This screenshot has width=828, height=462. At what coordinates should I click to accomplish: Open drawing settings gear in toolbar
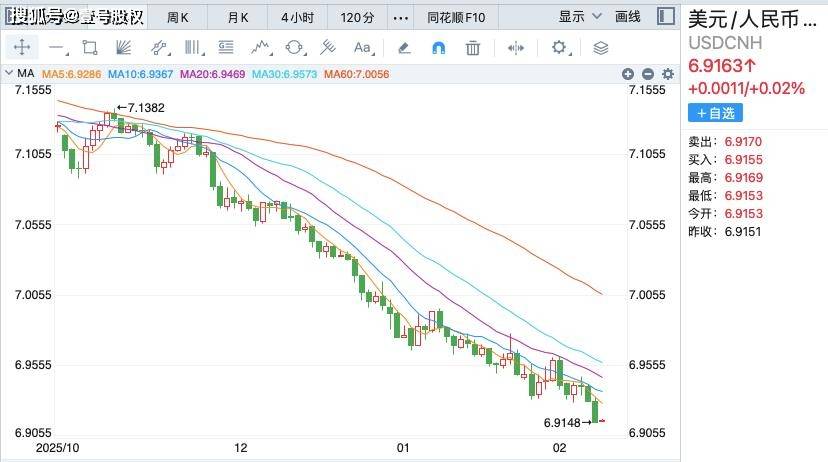(x=559, y=47)
